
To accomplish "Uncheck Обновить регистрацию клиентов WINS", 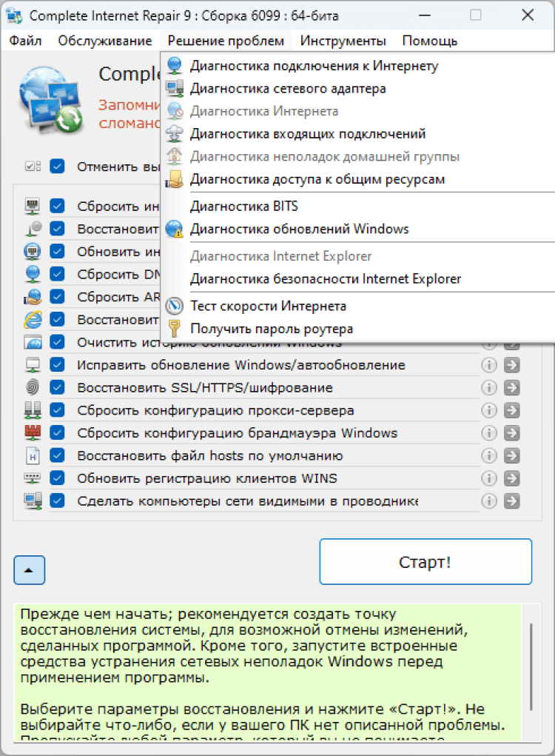I will coord(57,478).
